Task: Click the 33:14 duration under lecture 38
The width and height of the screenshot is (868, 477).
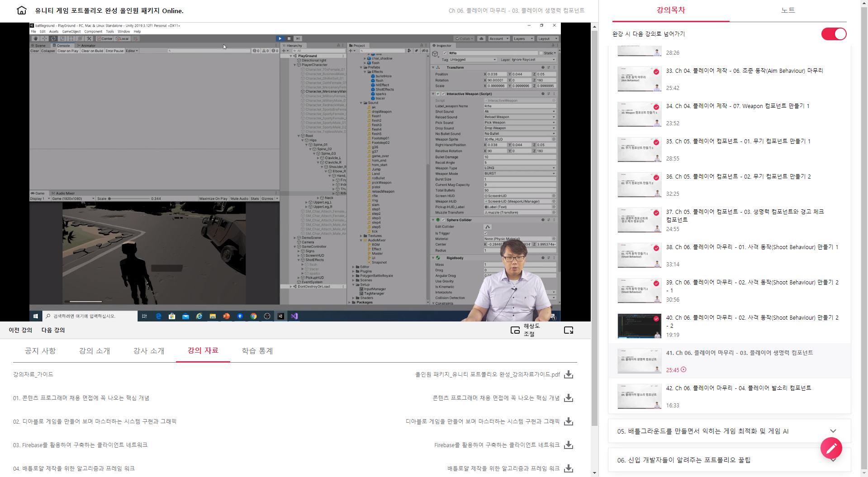Action: pyautogui.click(x=673, y=264)
